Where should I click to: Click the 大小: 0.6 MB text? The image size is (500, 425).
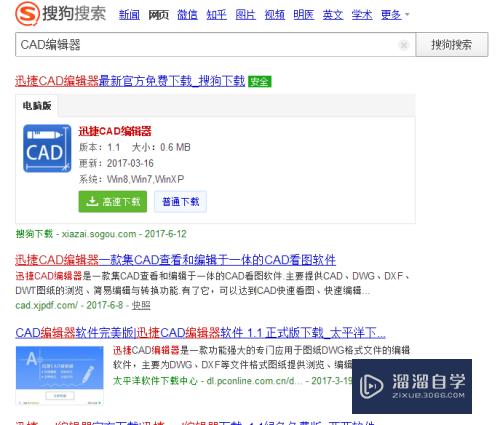[x=161, y=147]
